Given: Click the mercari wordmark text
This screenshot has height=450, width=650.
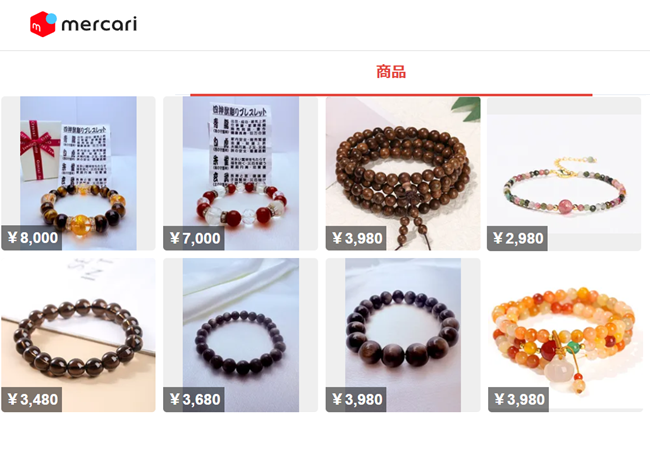Looking at the screenshot, I should click(99, 24).
